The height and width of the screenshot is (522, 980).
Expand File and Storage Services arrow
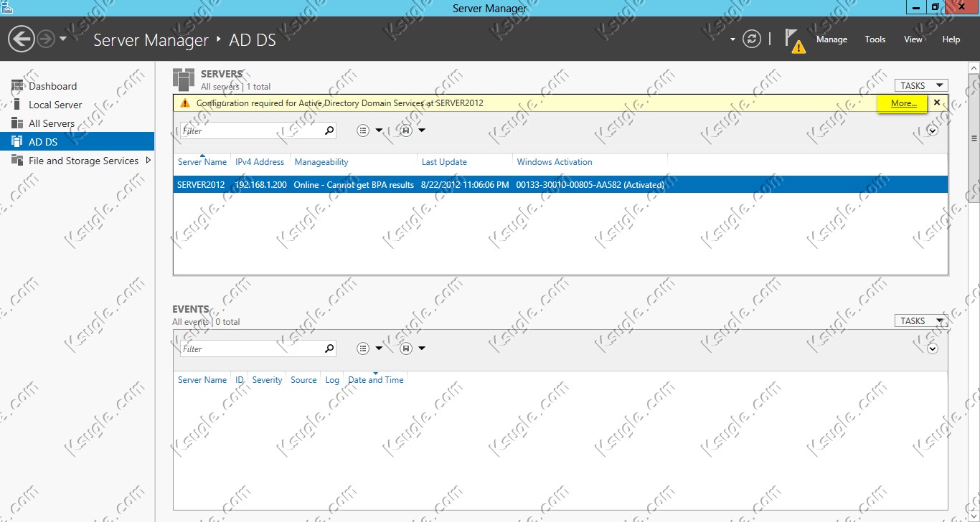[x=148, y=161]
